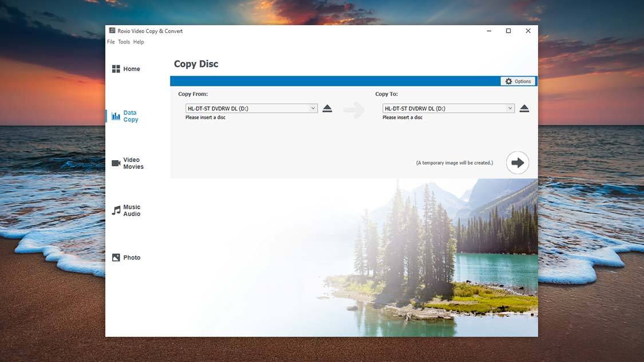Click the Roxio app icon in the title bar
Screen dimensions: 644x362
pos(112,31)
